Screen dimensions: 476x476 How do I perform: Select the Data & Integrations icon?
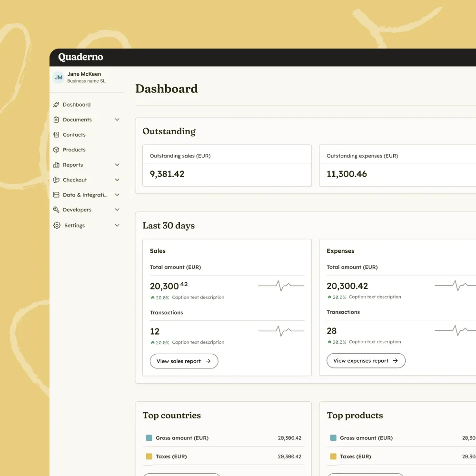click(x=57, y=195)
